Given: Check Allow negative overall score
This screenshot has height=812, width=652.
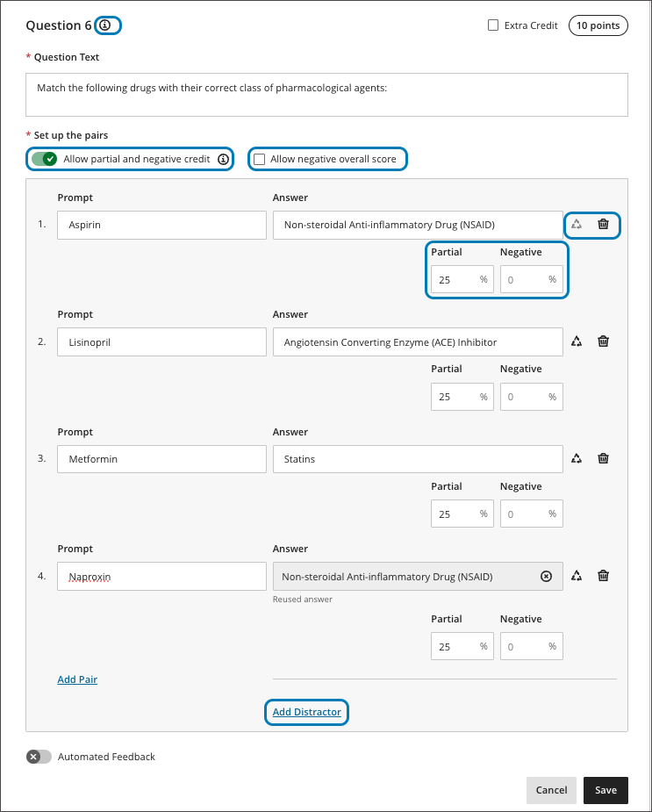Looking at the screenshot, I should click(260, 159).
